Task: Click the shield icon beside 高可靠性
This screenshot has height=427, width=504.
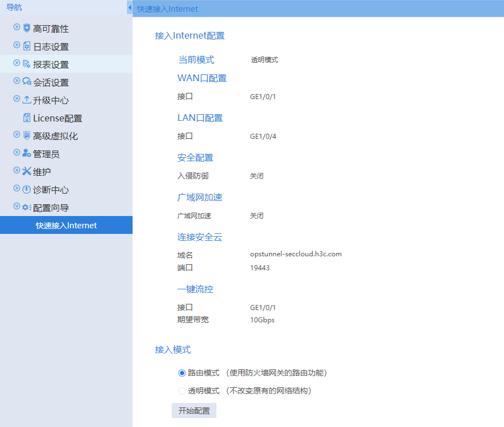Action: coord(27,28)
